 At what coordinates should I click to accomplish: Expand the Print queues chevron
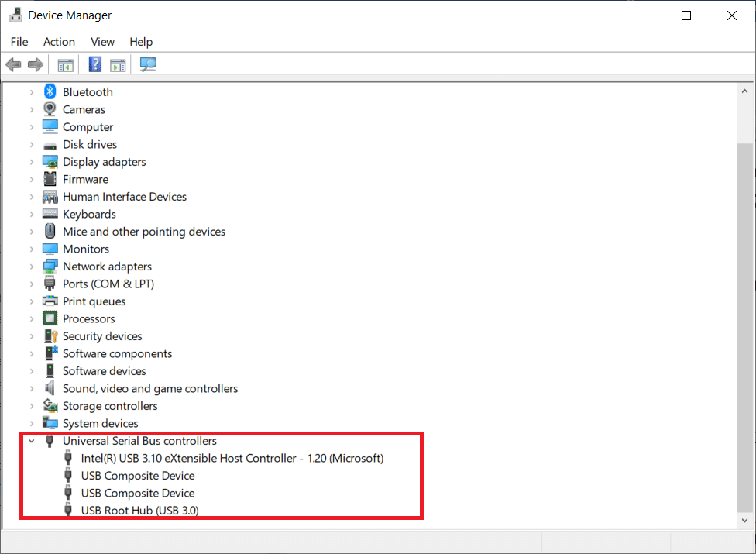pos(32,301)
